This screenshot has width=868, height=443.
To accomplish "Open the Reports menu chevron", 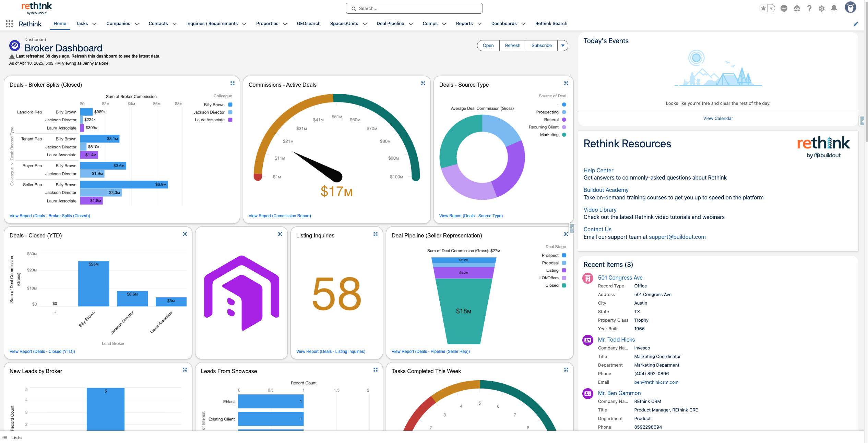I will [x=479, y=24].
